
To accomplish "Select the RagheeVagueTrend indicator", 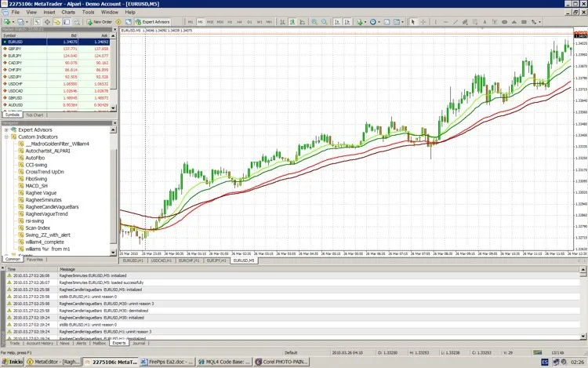I will tap(46, 213).
